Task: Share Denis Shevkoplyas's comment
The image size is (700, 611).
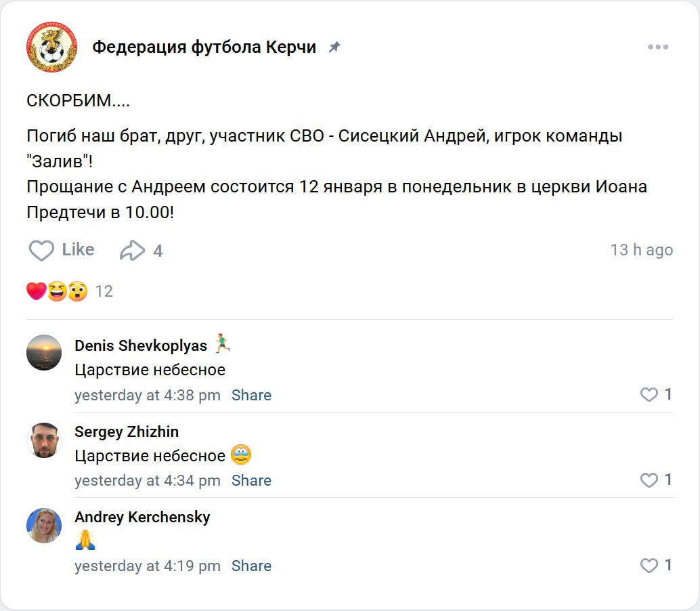Action: point(251,395)
